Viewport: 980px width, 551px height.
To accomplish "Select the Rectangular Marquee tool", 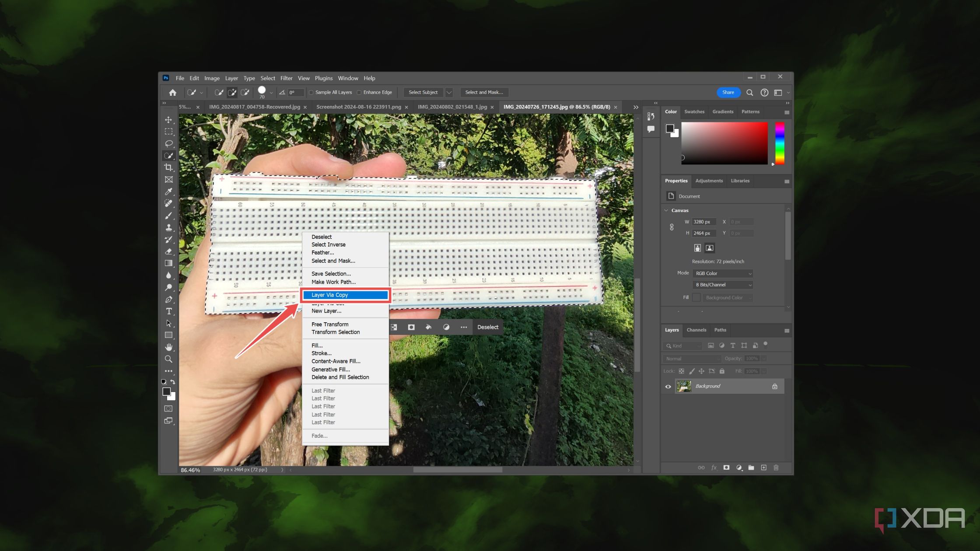I will (x=168, y=131).
